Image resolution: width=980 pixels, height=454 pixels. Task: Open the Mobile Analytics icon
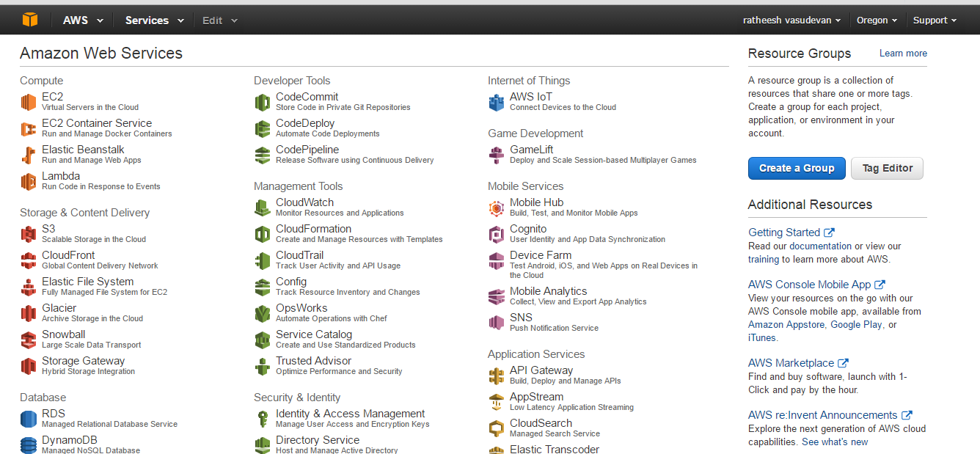point(497,296)
